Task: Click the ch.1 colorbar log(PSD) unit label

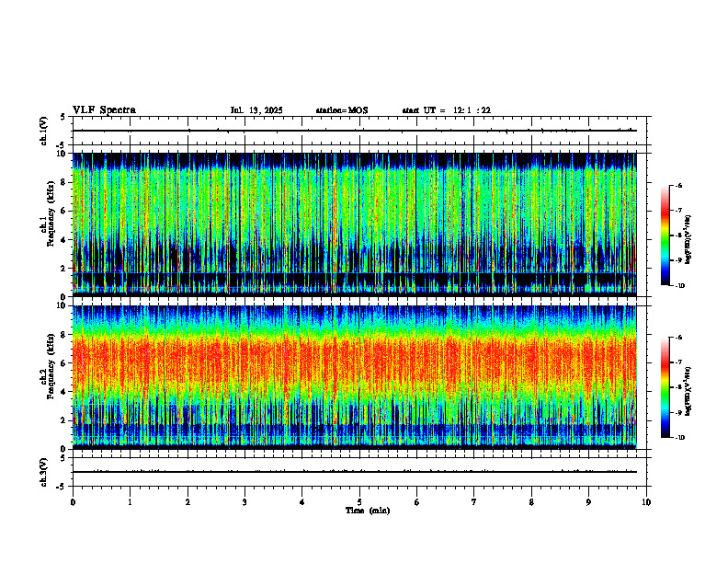Action: [x=688, y=240]
